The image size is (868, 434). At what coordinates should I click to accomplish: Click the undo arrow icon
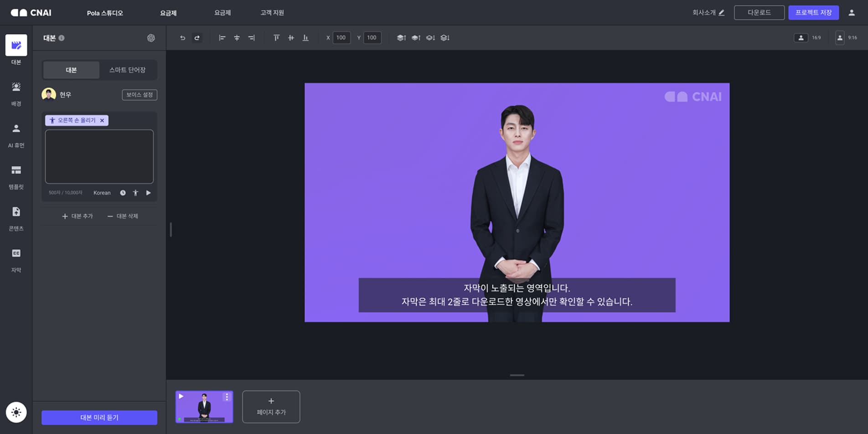182,38
